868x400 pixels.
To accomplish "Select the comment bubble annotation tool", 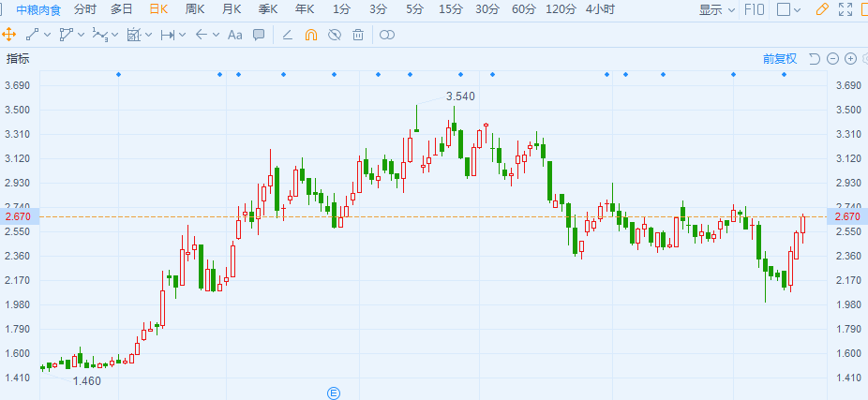I will click(259, 35).
